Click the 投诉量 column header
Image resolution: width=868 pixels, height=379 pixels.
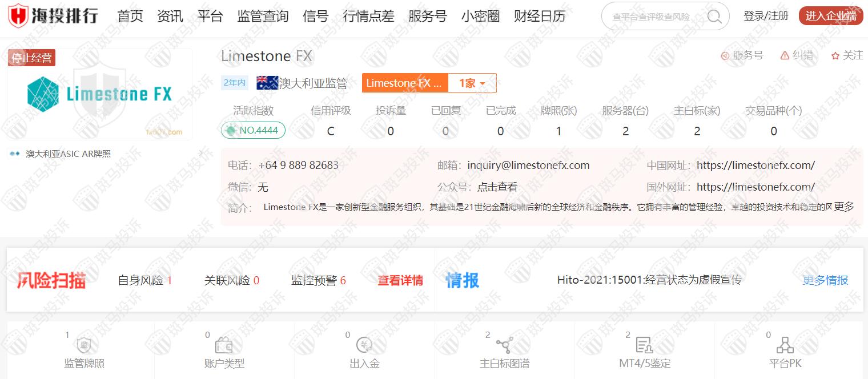click(x=391, y=111)
